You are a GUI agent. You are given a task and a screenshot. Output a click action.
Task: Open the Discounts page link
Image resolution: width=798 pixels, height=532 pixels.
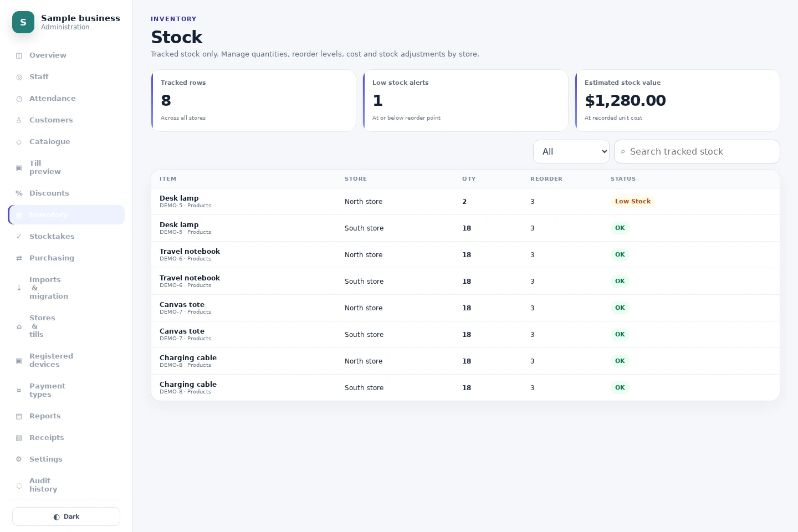[x=66, y=193]
